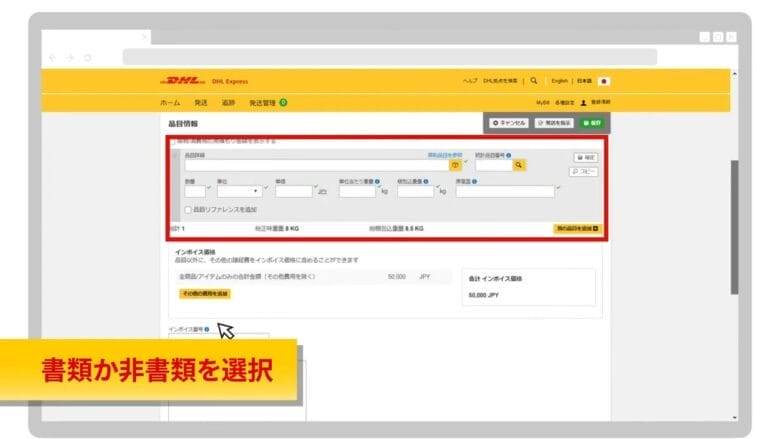
Task: Click the unit weight input field
Action: point(357,191)
